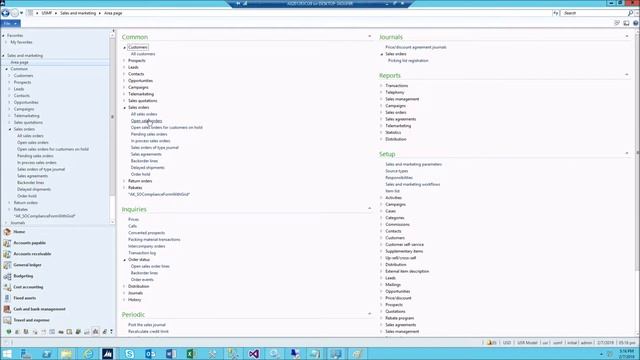
Task: Open Outlook from the taskbar
Action: [x=150, y=354]
